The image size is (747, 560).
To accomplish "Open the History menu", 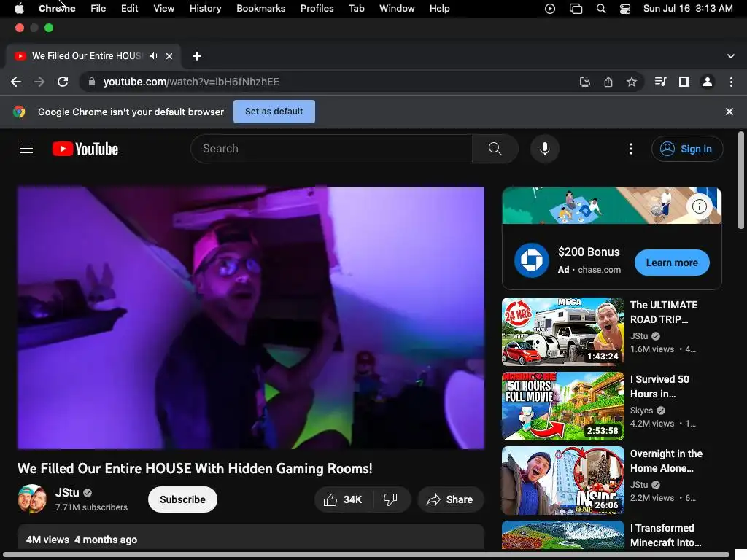I will click(x=205, y=8).
